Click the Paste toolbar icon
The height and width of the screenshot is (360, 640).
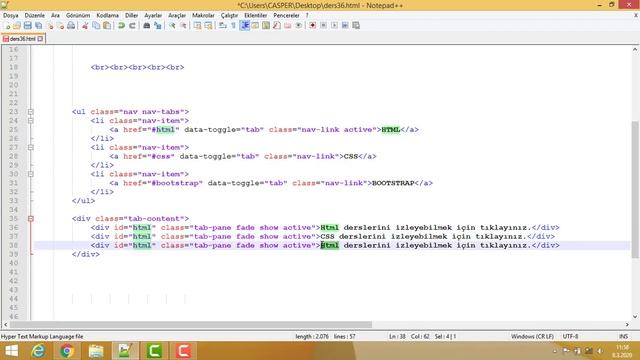(x=107, y=25)
